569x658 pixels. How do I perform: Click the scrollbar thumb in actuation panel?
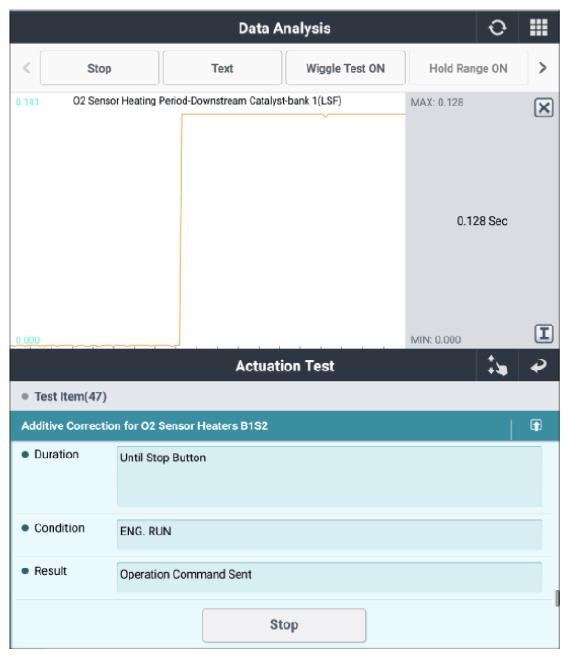point(557,598)
